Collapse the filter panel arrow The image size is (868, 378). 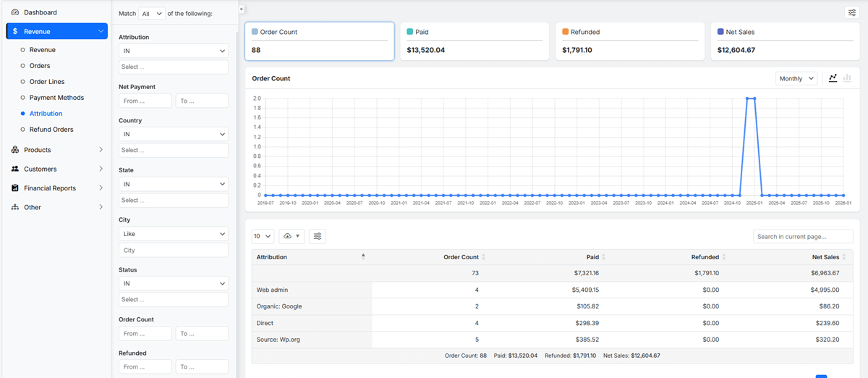click(x=242, y=9)
